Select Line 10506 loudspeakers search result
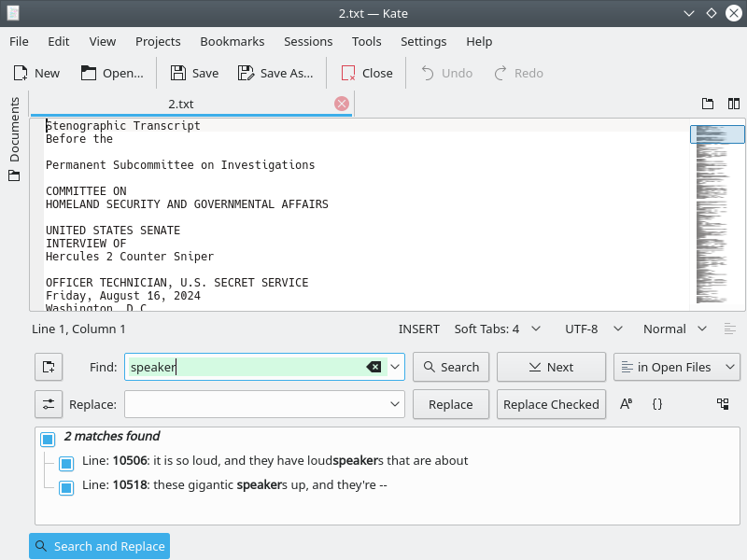747x560 pixels. coord(275,461)
